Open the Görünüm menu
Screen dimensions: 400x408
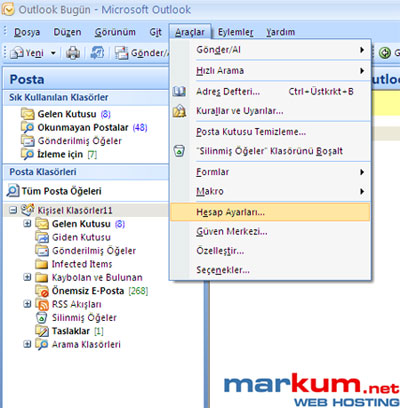tap(115, 32)
